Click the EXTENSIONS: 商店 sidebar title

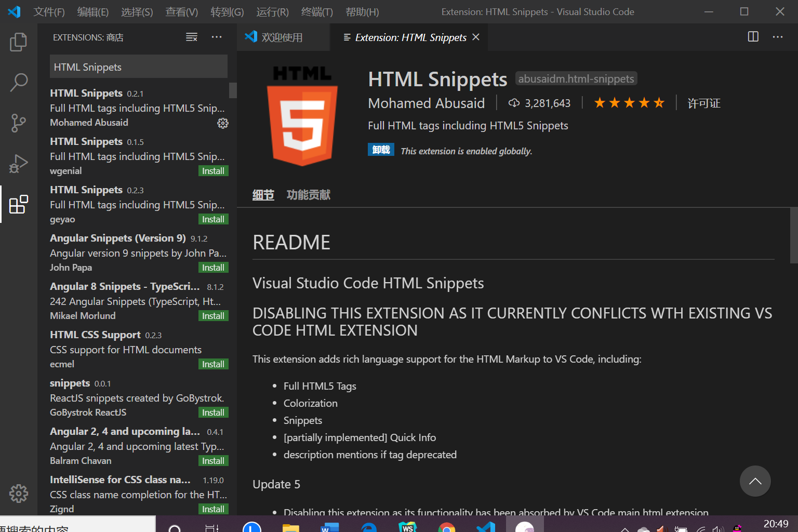click(x=88, y=37)
